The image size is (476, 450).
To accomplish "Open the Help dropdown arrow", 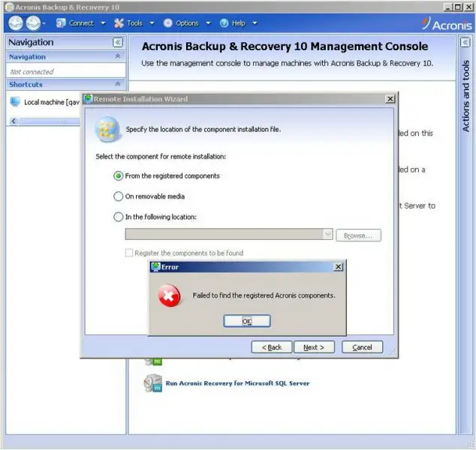I will pyautogui.click(x=255, y=23).
